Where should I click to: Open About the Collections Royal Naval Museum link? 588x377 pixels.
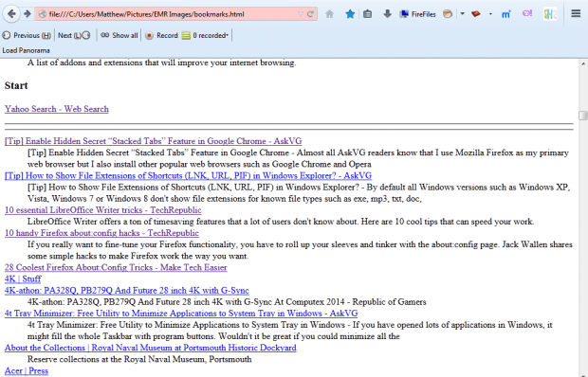151,348
